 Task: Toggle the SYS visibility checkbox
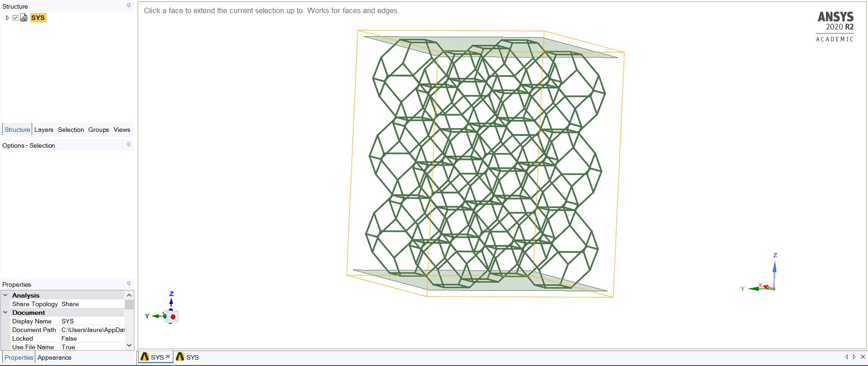(x=15, y=18)
